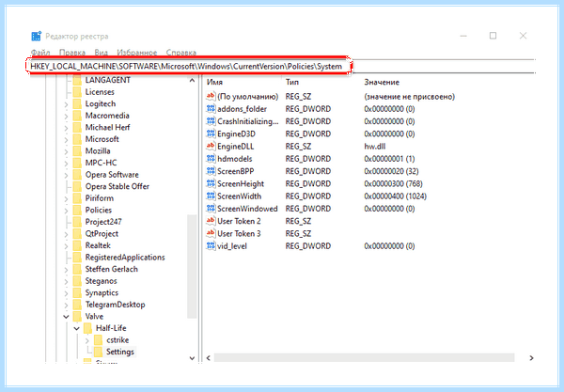The height and width of the screenshot is (392, 564).
Task: Select the cstrike folder icon
Action: [x=98, y=340]
